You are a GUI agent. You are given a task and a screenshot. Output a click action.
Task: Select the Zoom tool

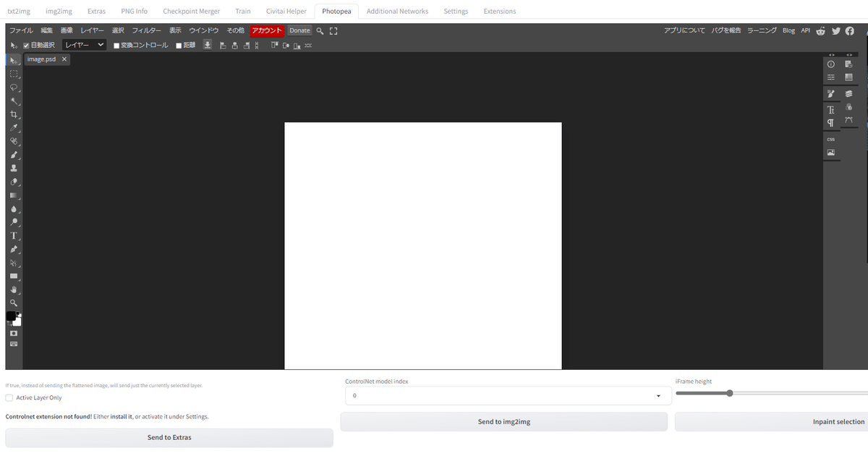(13, 303)
